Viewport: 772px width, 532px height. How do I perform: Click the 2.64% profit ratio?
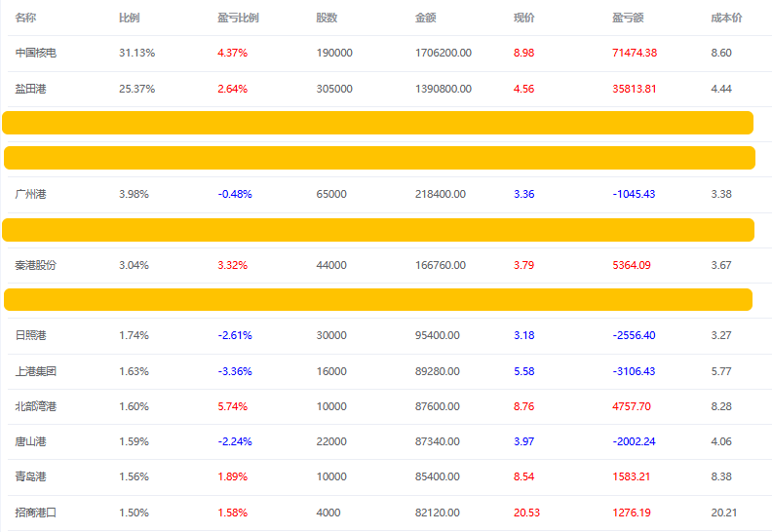(232, 89)
